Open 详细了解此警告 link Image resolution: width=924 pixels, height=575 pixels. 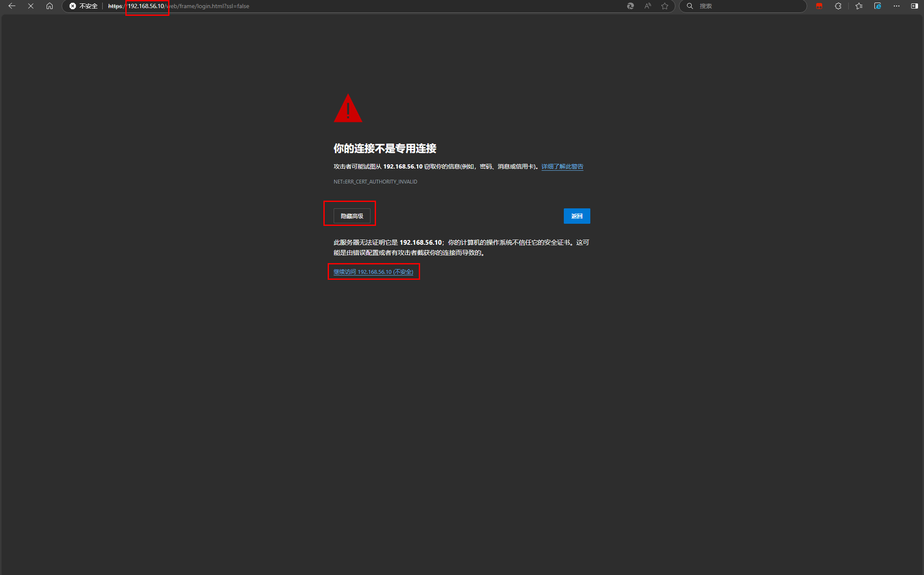point(562,166)
